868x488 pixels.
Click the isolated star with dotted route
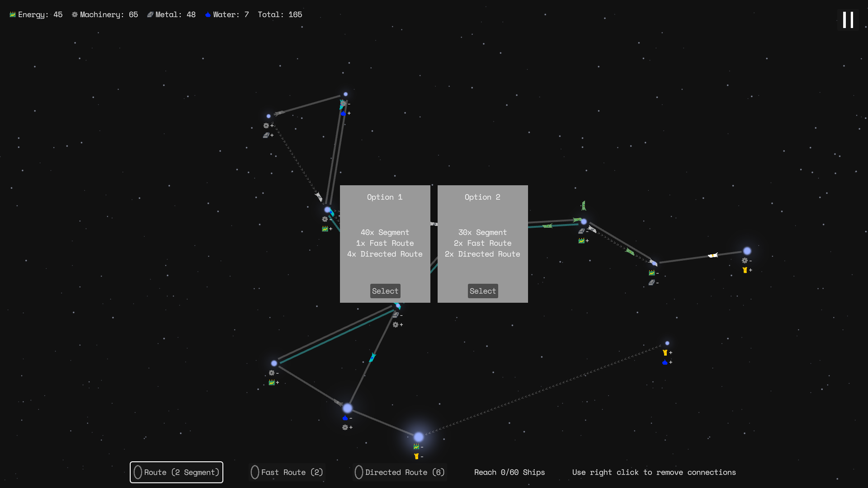[667, 343]
